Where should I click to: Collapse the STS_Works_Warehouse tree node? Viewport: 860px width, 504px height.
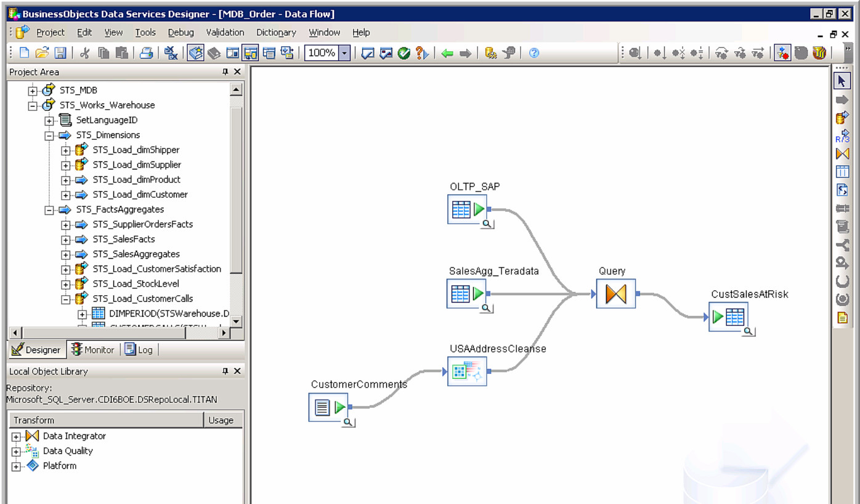point(33,105)
